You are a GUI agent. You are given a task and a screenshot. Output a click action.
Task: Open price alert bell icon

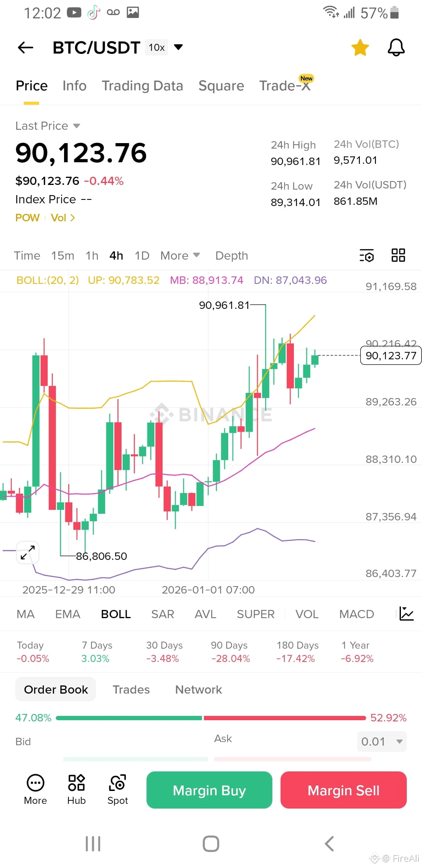(x=396, y=48)
